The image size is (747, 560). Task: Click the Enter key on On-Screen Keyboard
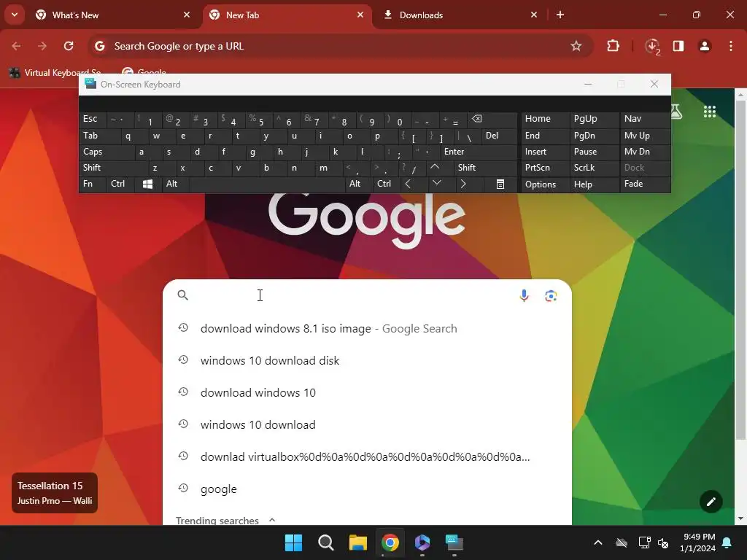point(479,152)
